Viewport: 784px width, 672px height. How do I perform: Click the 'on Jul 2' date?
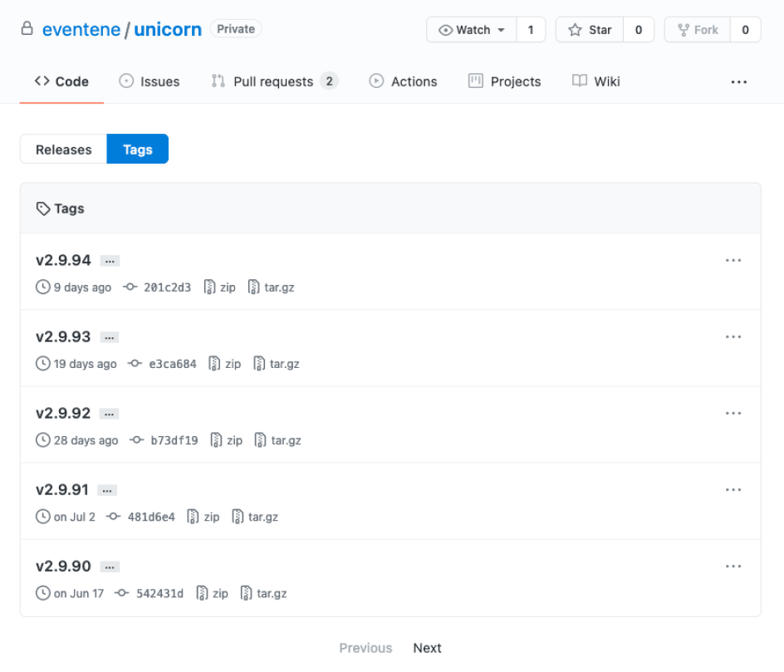[75, 517]
